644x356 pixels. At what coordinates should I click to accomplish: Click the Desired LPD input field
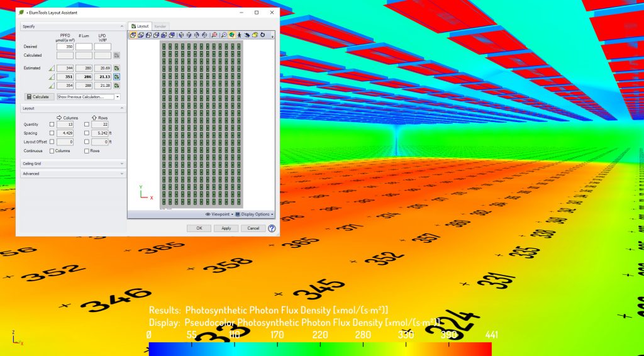[x=103, y=47]
